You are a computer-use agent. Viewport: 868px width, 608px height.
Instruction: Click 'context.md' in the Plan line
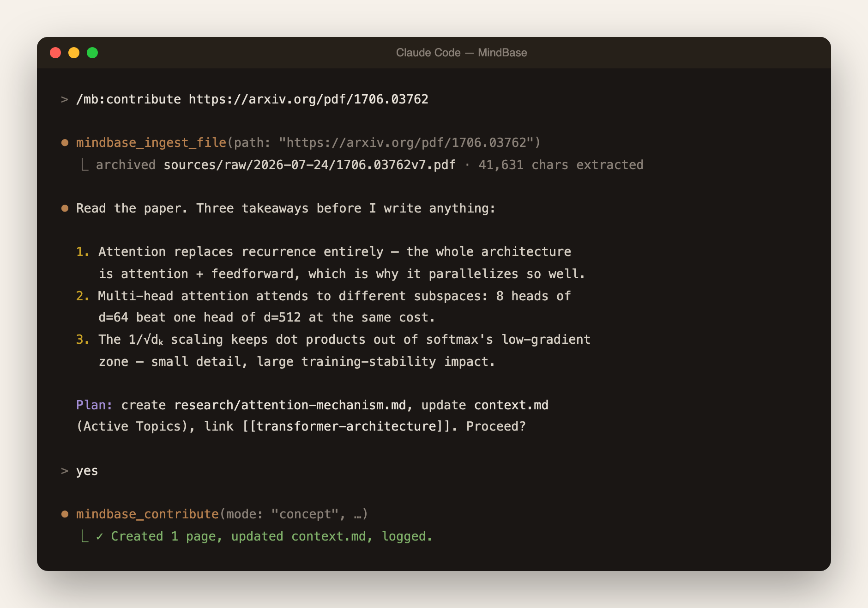point(511,405)
